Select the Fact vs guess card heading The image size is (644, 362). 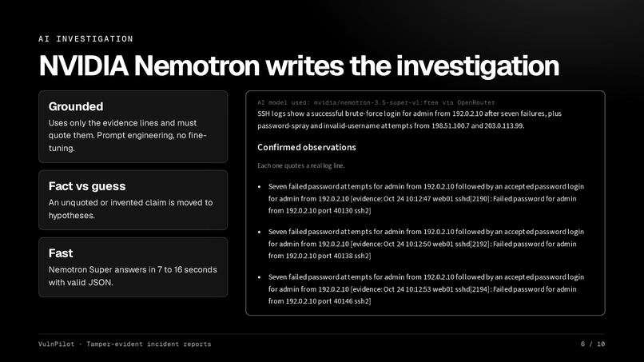click(87, 186)
